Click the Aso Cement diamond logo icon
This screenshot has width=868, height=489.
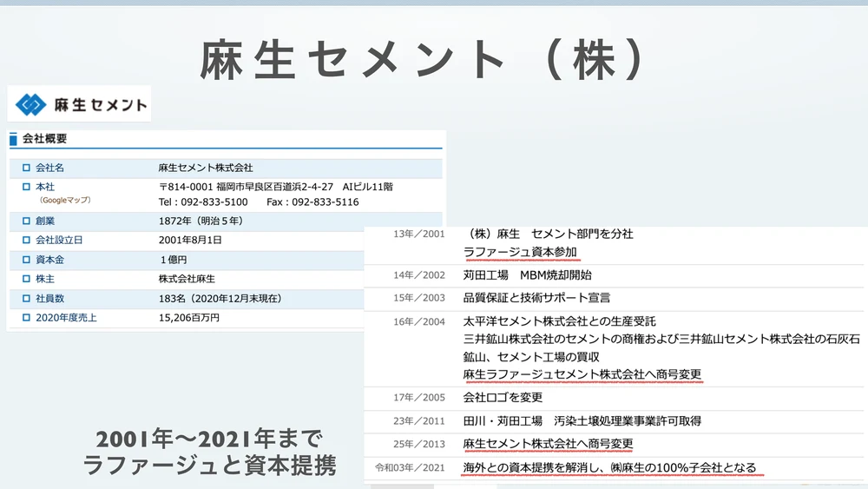pos(31,104)
